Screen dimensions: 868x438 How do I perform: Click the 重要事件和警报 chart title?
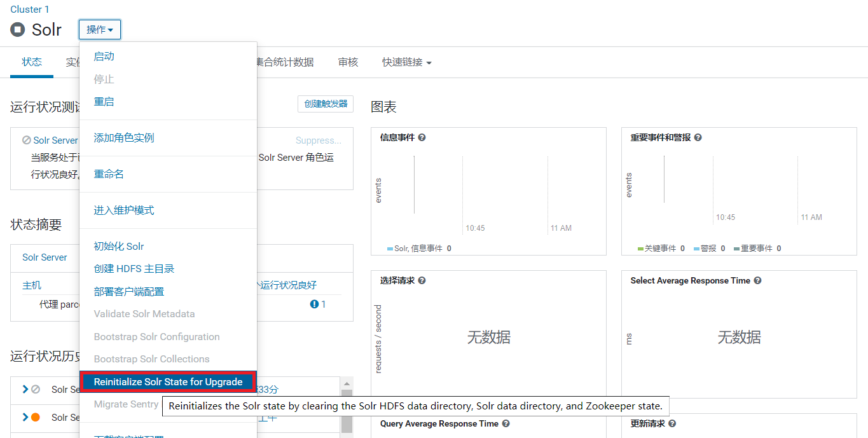point(661,137)
